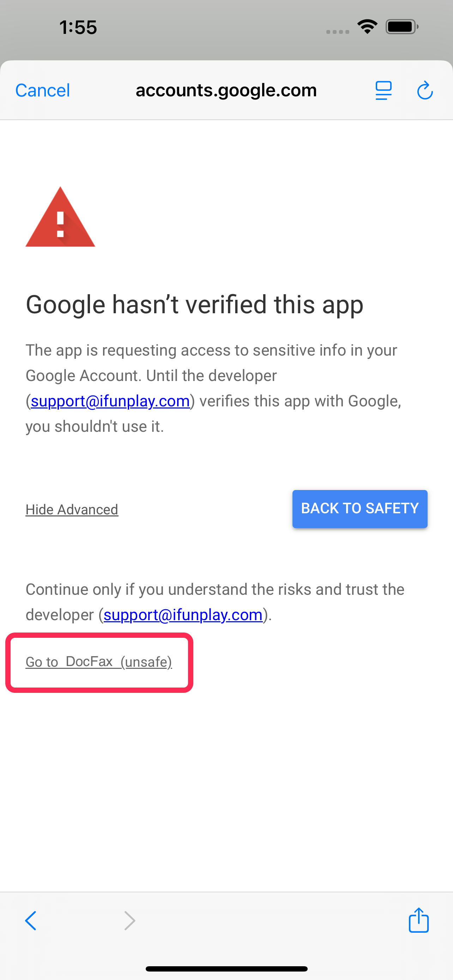This screenshot has height=980, width=453.
Task: Tap the red warning triangle icon
Action: click(60, 217)
